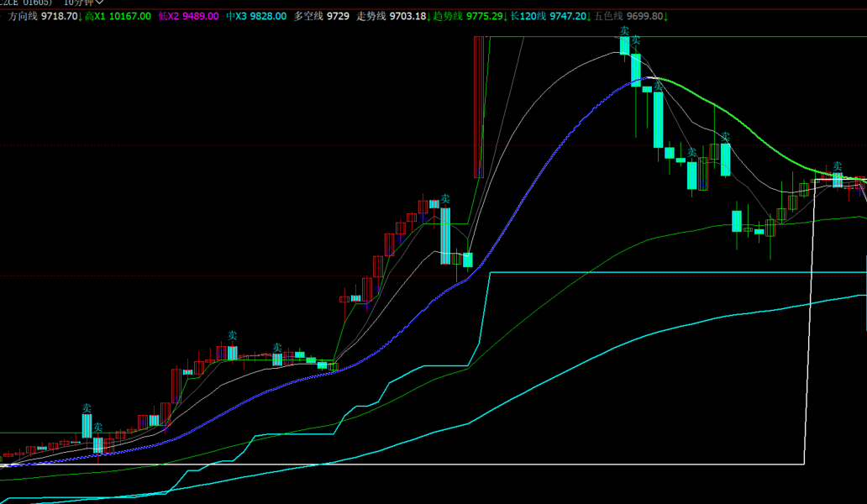Screen dimensions: 867x504
Task: Select the gray 五色线 indicator label
Action: (609, 16)
